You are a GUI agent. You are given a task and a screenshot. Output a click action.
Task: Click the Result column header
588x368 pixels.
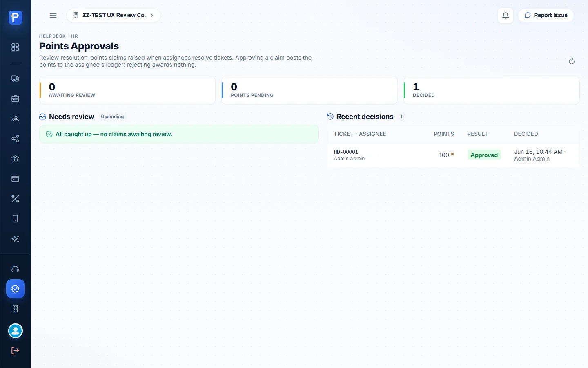[477, 134]
